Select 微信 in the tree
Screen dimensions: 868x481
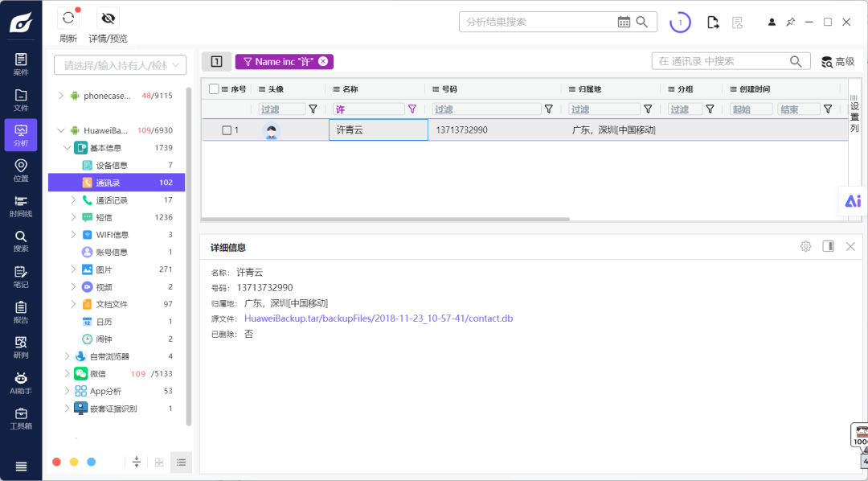click(98, 373)
